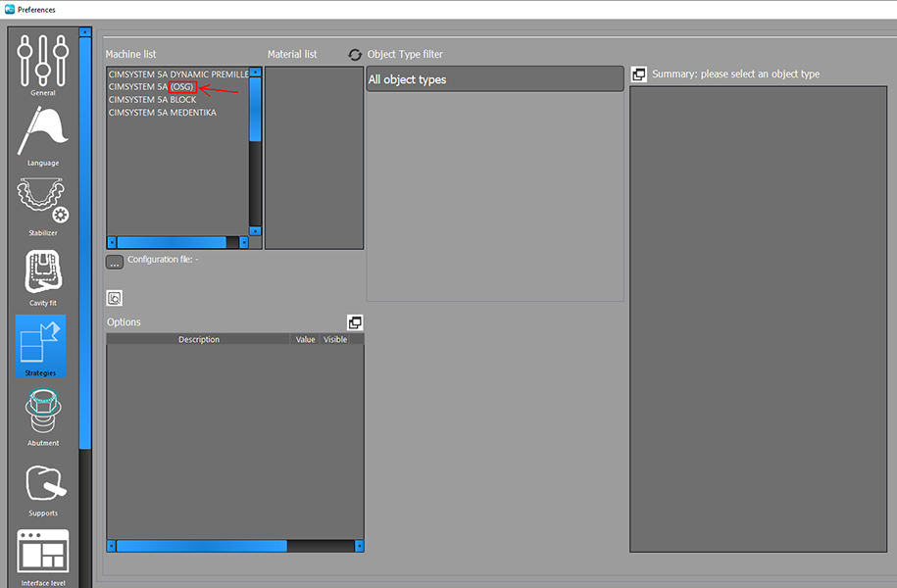Click the refresh icon beside Object Type filter
897x588 pixels.
tap(355, 54)
